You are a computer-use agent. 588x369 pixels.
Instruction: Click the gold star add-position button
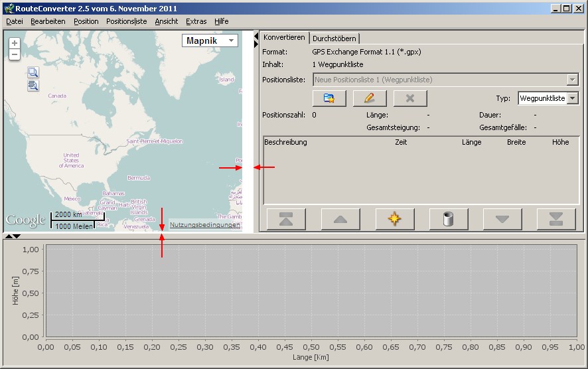point(395,218)
